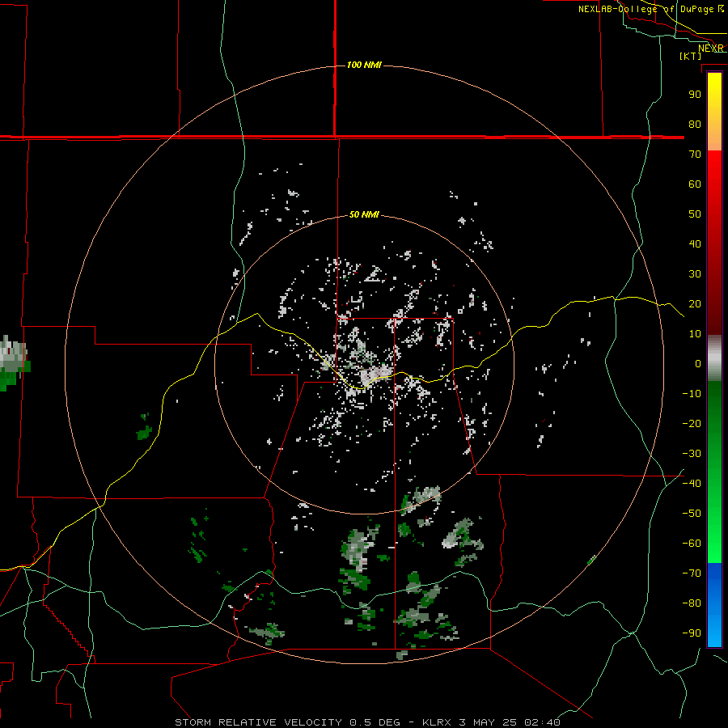Click the -70 scale label
The height and width of the screenshot is (728, 728).
(692, 574)
